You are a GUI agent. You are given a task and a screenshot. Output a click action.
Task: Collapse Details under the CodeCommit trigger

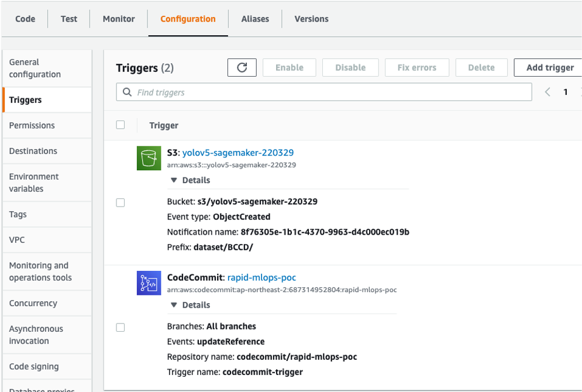(x=190, y=305)
